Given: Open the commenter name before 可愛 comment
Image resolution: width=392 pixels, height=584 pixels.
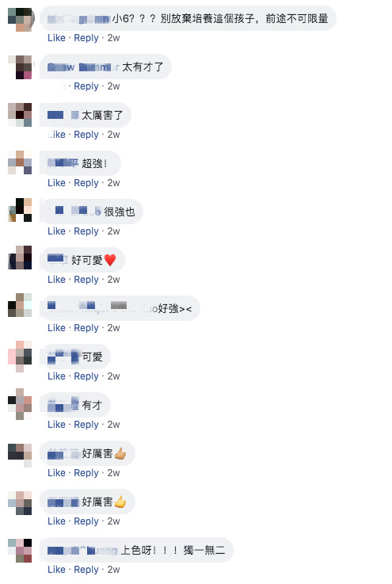Looking at the screenshot, I should 63,357.
